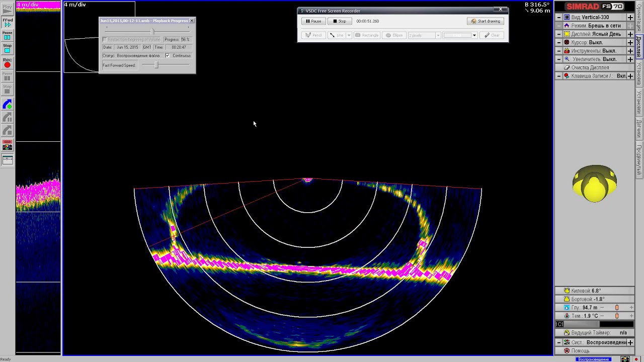Click the Pencil tool in VSDC recorder

(313, 35)
